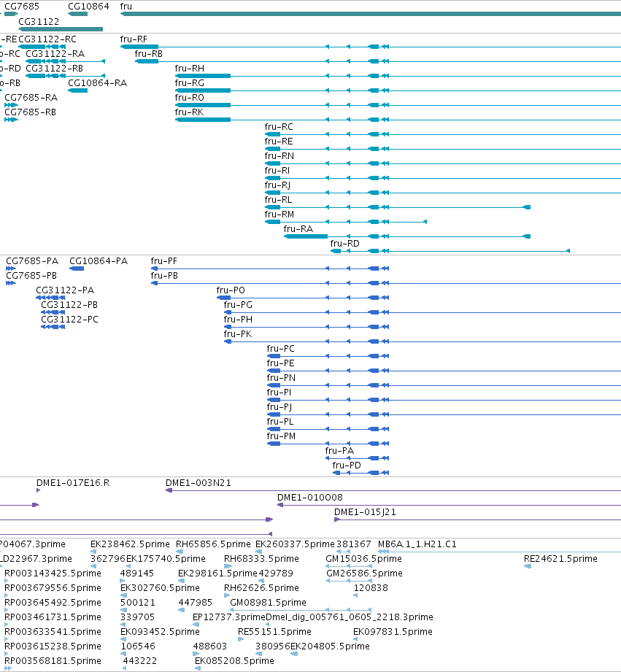Select EST label RH65856.5prime

pos(213,544)
